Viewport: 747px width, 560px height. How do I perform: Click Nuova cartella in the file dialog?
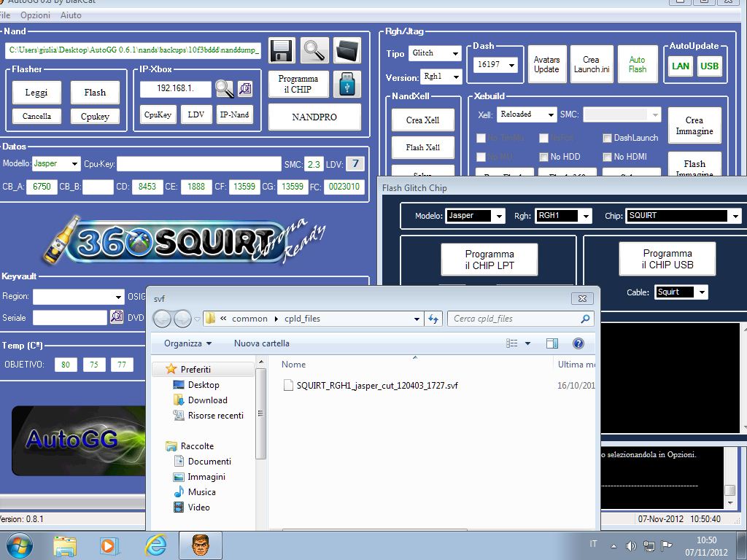(262, 343)
